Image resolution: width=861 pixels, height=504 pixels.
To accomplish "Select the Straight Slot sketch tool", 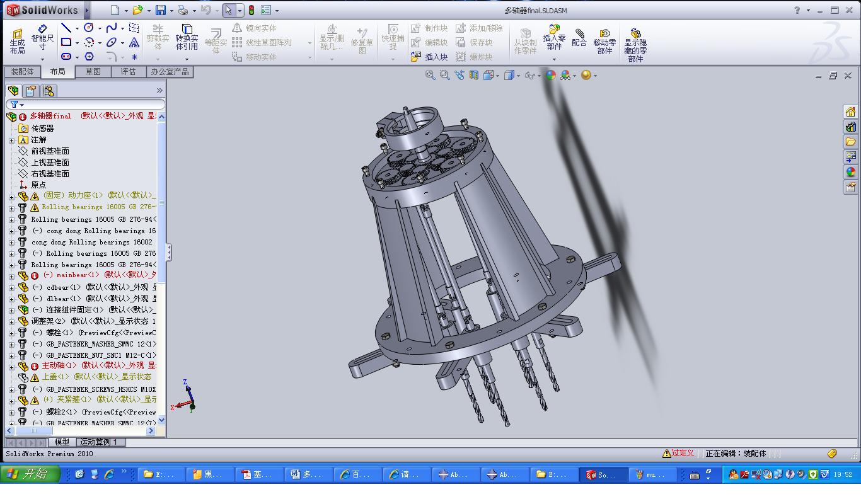I will pyautogui.click(x=66, y=57).
